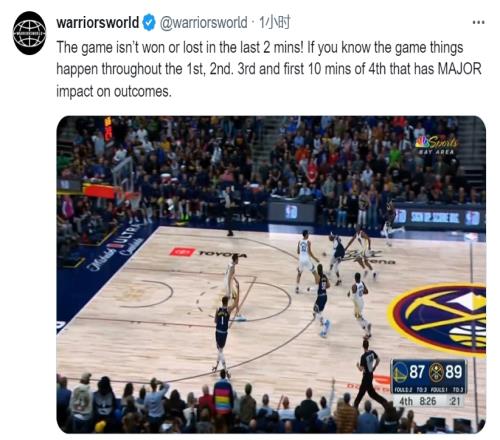Open the three-dot more options menu
500x440 pixels.
478,22
